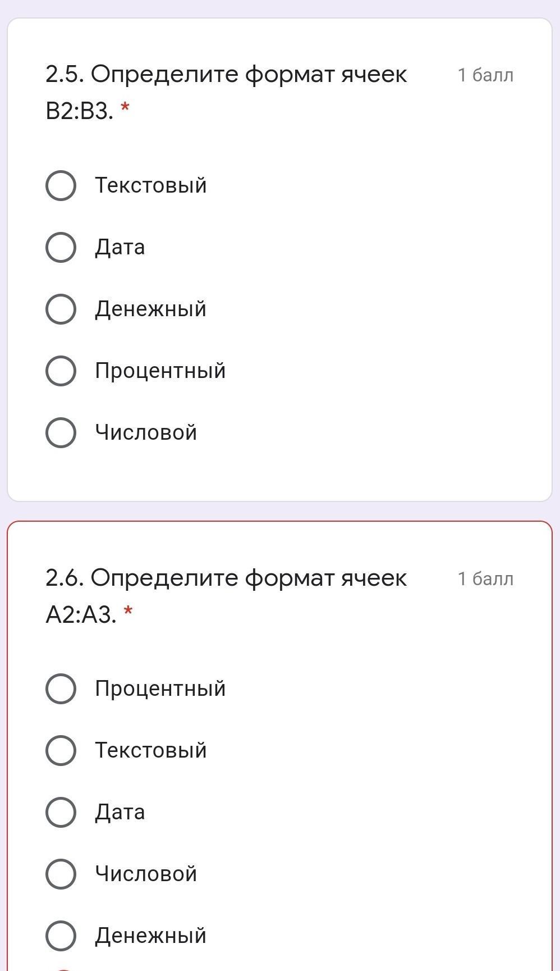Select Текстовый radio for cells A2:A3
This screenshot has height=971, width=560.
61,750
